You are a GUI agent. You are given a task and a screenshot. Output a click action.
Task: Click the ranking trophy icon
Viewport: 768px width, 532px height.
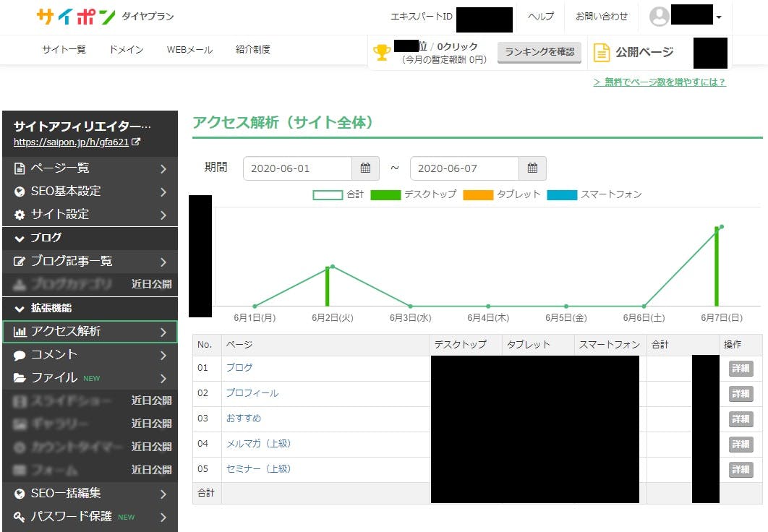click(x=381, y=52)
